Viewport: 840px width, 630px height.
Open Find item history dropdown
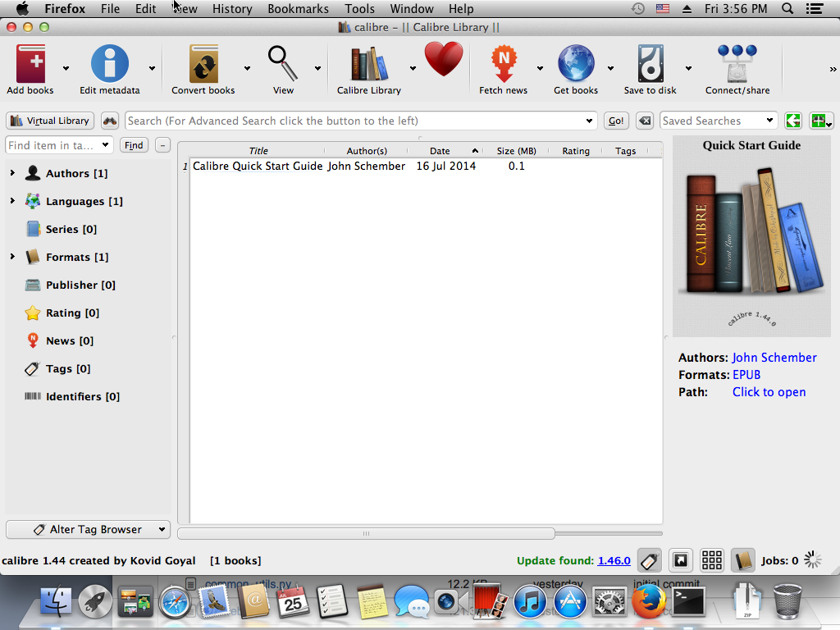(x=106, y=144)
